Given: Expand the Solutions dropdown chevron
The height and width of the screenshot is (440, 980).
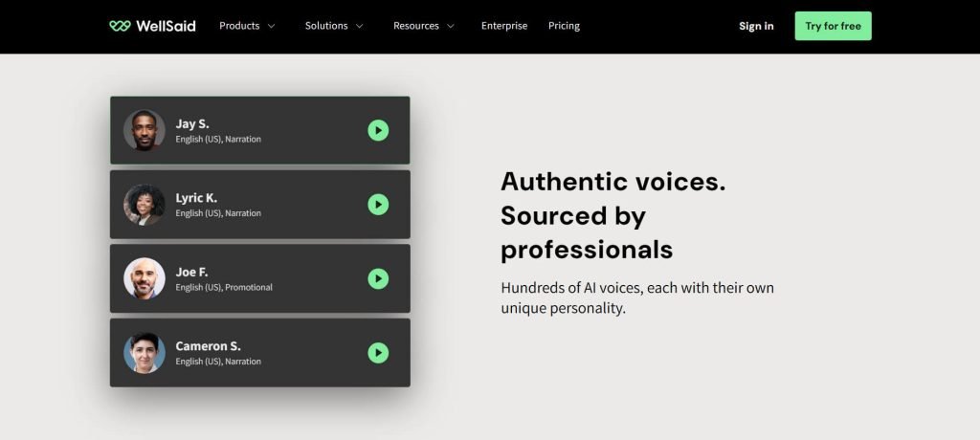Looking at the screenshot, I should click(x=360, y=26).
